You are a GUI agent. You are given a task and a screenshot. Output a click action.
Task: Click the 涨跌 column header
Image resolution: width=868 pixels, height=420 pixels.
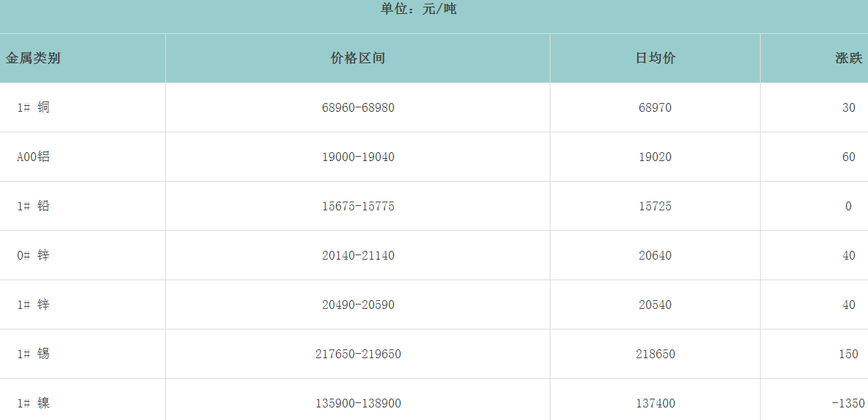848,58
